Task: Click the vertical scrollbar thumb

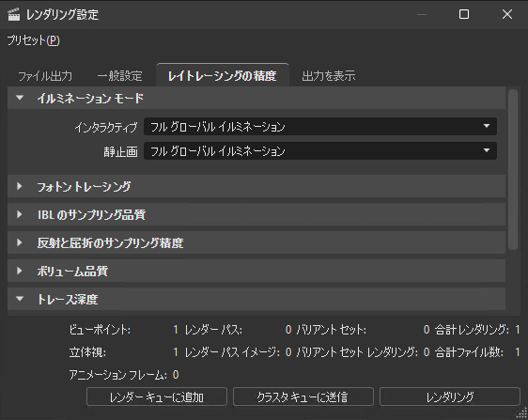Action: point(513,169)
